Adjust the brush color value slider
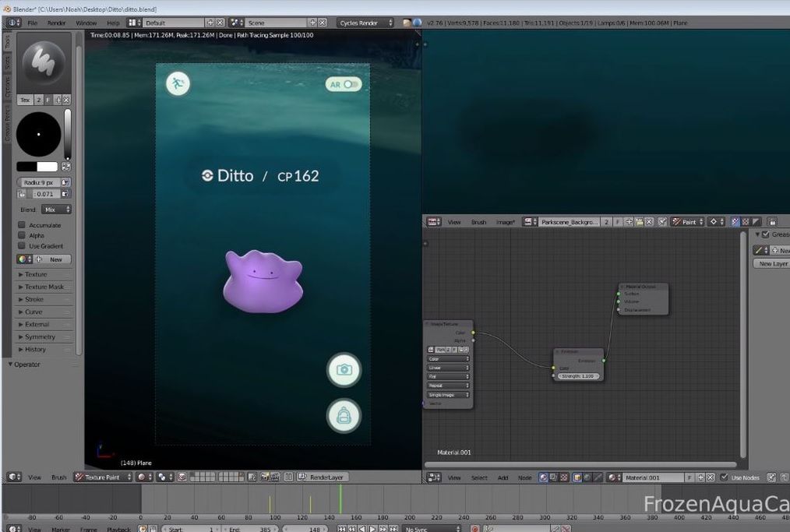790x532 pixels. [68, 134]
